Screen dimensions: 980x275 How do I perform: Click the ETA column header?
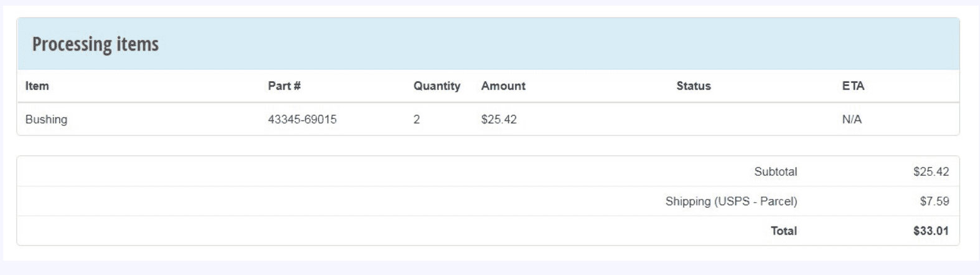click(x=853, y=86)
